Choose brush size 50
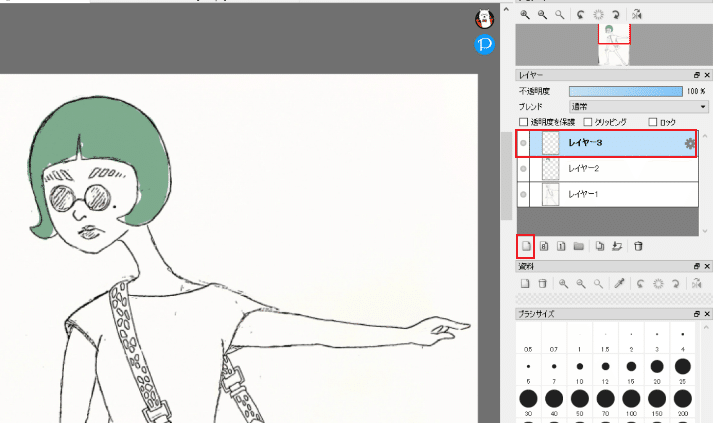717x423 pixels. (x=580, y=402)
